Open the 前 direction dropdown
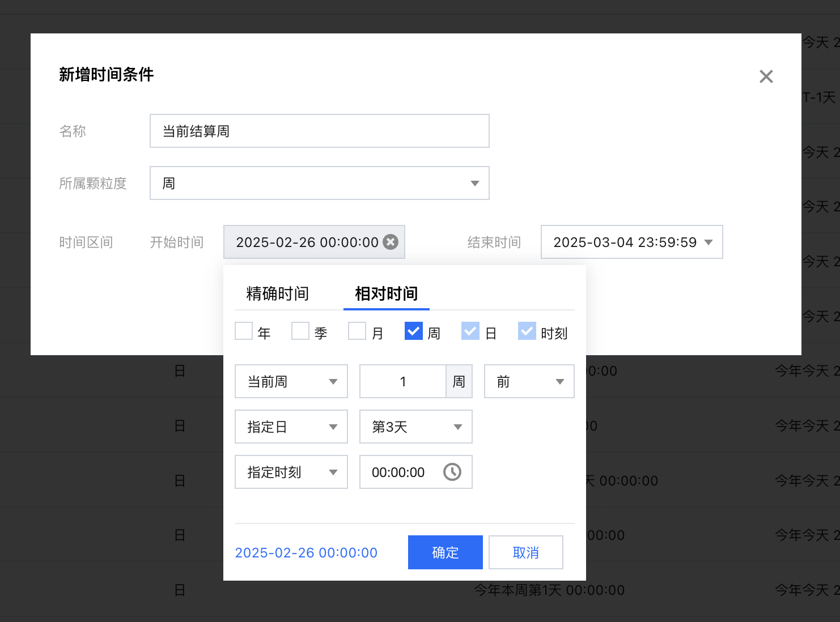The width and height of the screenshot is (840, 622). tap(529, 381)
